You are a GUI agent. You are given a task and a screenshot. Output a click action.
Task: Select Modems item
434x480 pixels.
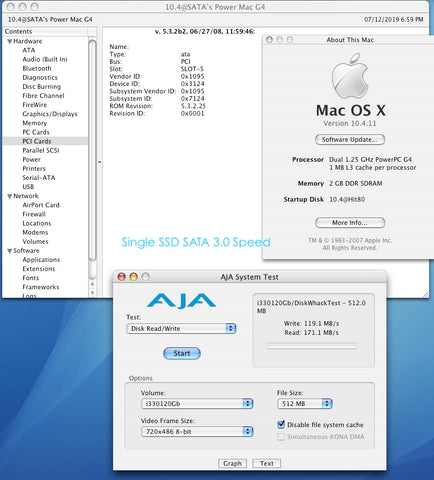click(x=35, y=232)
